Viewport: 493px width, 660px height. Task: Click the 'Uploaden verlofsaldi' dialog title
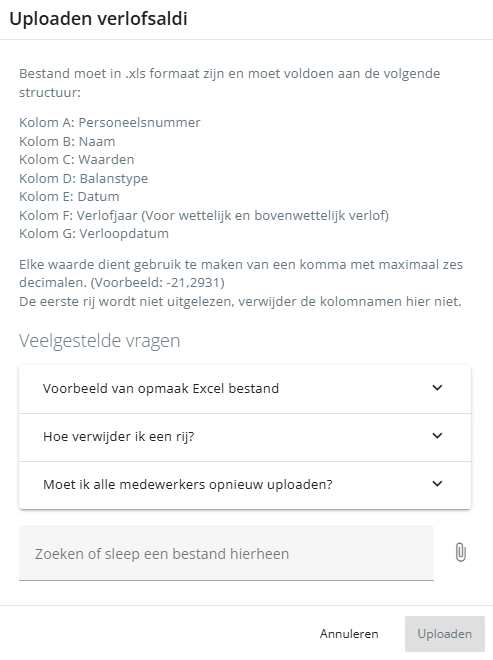click(x=99, y=19)
